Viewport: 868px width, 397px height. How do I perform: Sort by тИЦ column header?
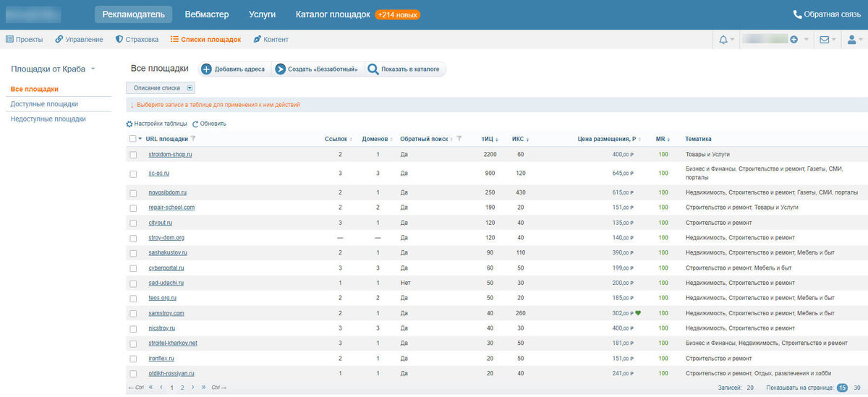pyautogui.click(x=488, y=139)
